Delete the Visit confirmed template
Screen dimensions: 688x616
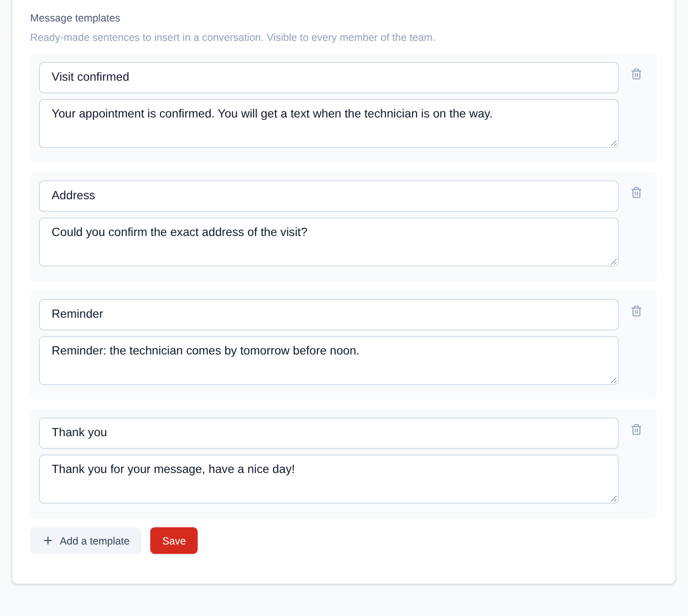click(636, 74)
